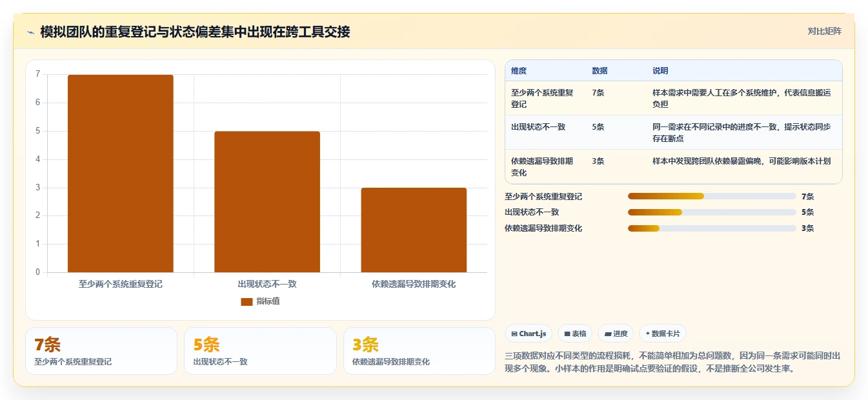Select the 数据卡片 chip

pos(663,334)
